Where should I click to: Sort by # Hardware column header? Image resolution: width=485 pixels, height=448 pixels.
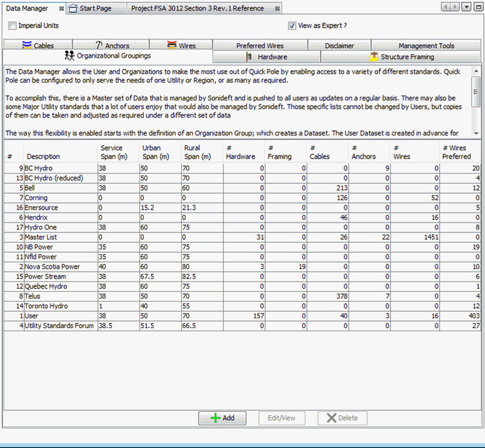tap(244, 152)
